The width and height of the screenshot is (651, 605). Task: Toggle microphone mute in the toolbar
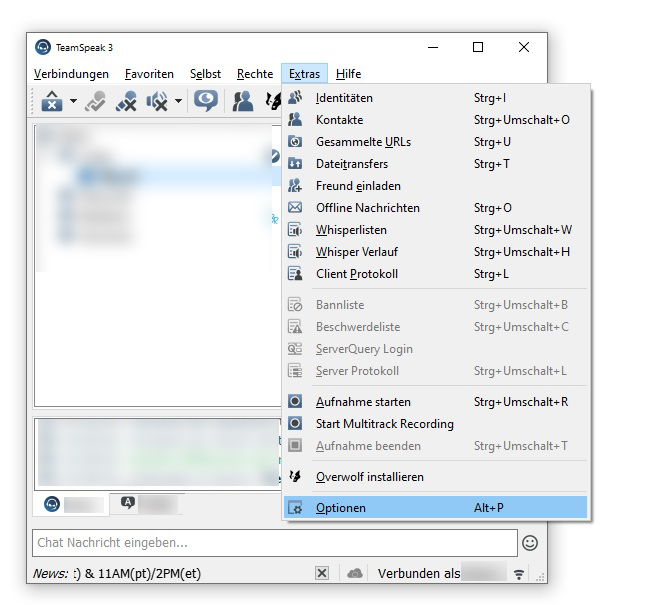(126, 101)
